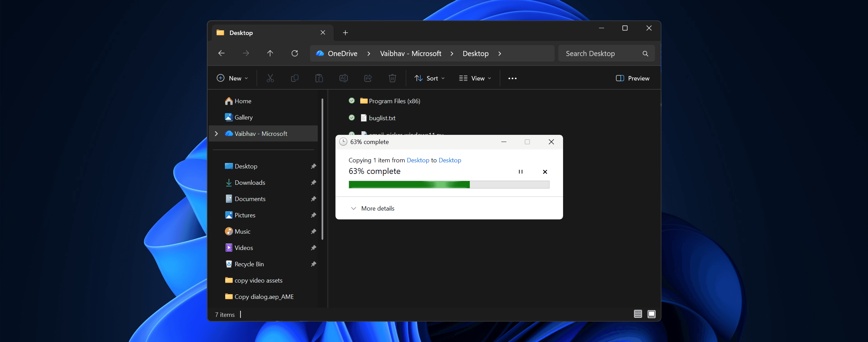Open the View dropdown menu
This screenshot has width=868, height=342.
coord(475,78)
